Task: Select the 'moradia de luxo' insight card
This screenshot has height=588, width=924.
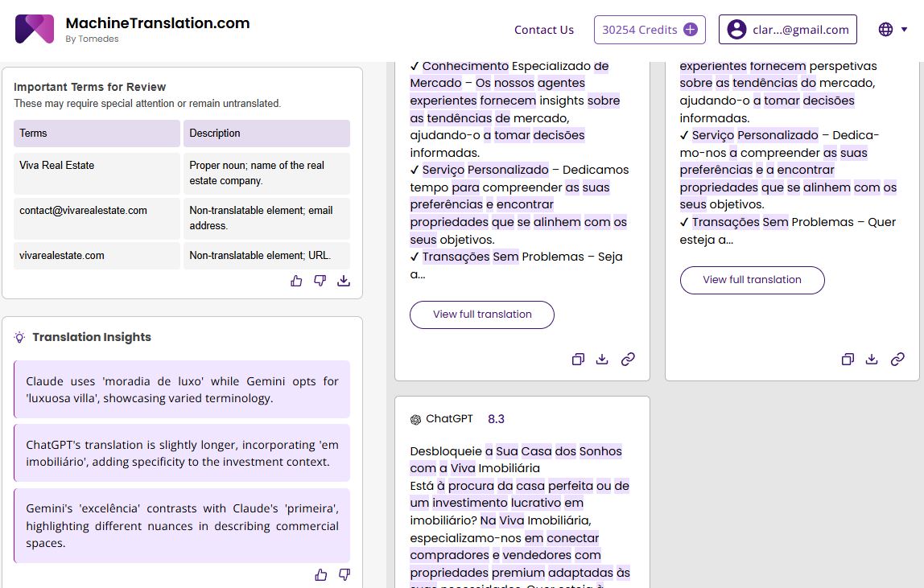Action: pos(182,389)
